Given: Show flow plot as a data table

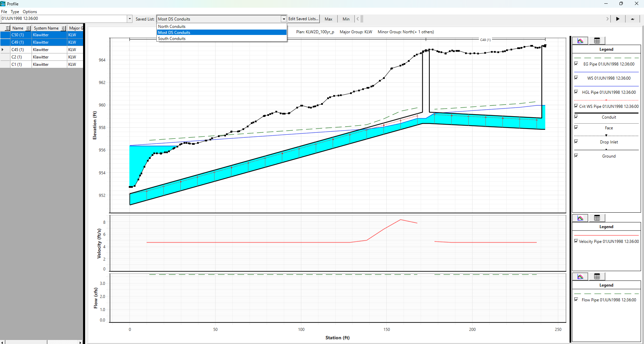Looking at the screenshot, I should click(x=597, y=276).
